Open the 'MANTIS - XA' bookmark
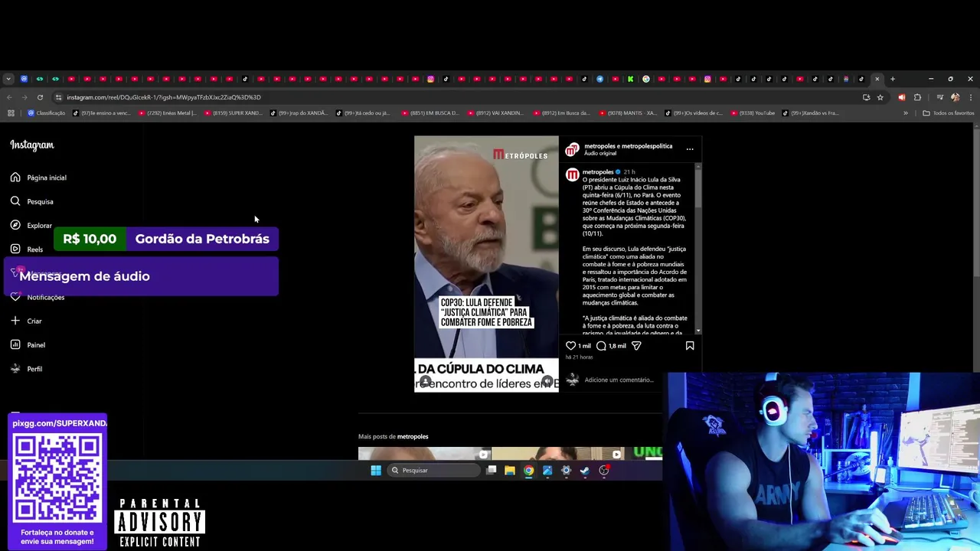This screenshot has height=551, width=980. [628, 113]
